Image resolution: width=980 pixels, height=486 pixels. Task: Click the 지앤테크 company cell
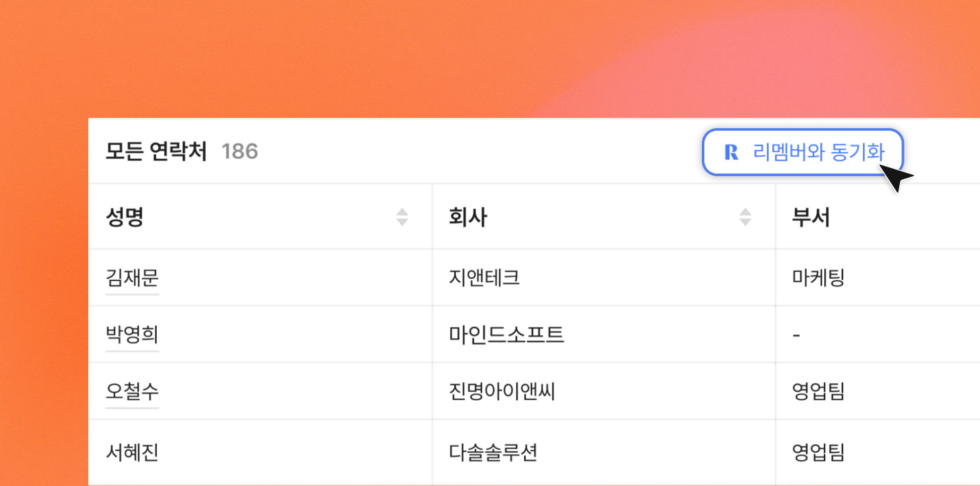click(x=484, y=278)
